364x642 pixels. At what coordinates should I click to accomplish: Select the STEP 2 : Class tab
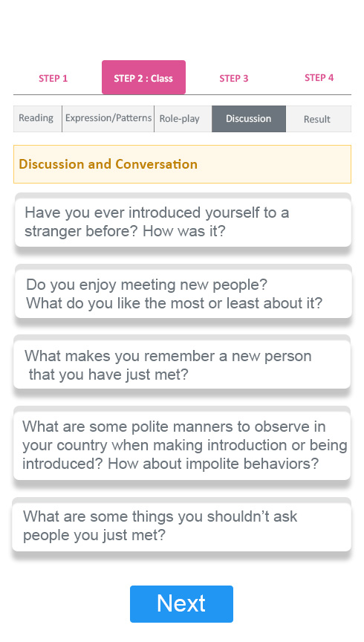coord(143,77)
